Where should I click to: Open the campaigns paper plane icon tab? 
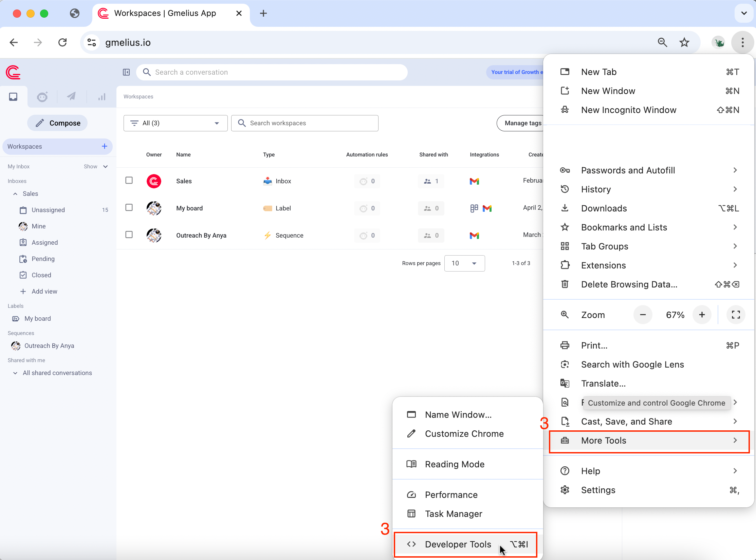point(71,96)
